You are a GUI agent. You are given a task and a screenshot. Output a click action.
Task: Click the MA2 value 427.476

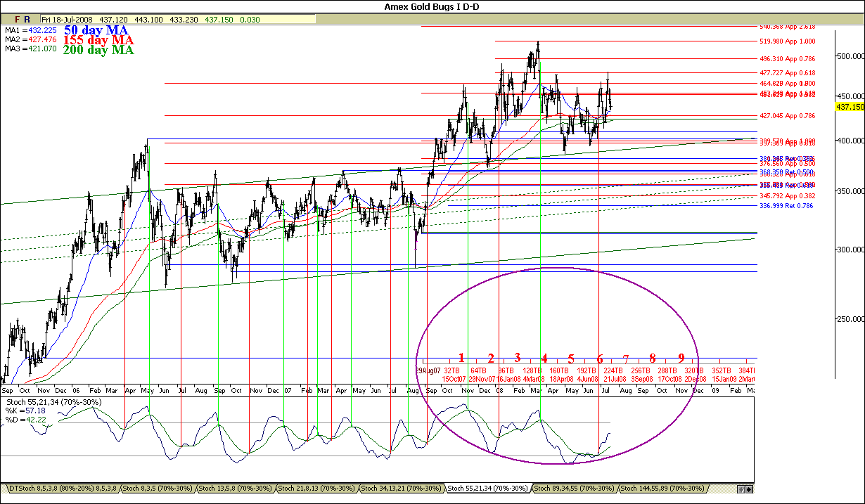pos(43,40)
